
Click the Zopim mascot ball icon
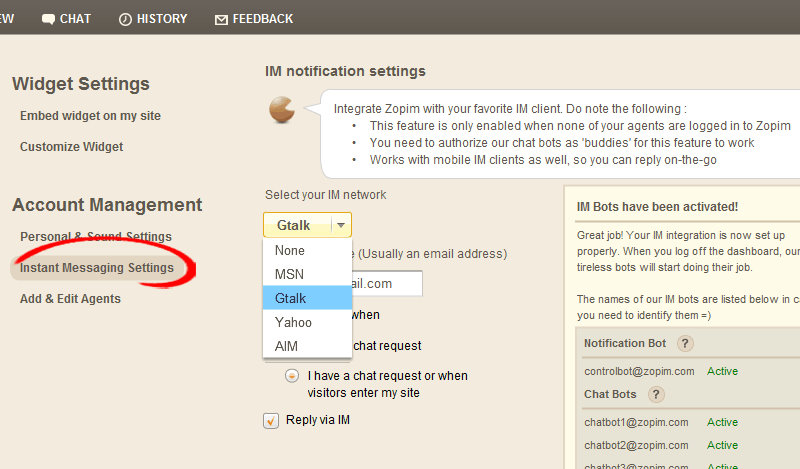point(282,109)
